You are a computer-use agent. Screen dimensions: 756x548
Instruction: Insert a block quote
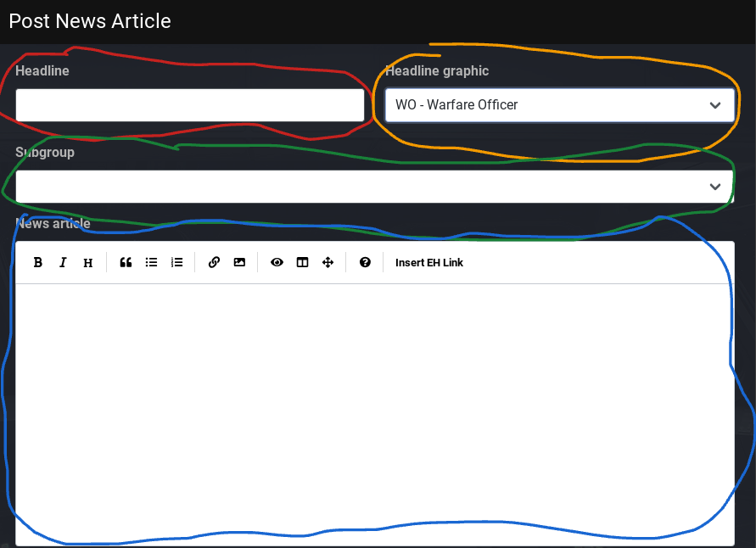point(126,263)
